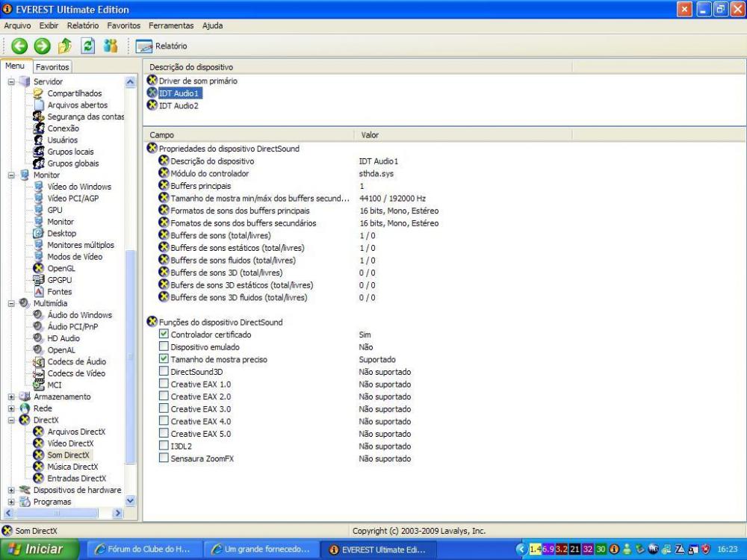Screen dimensions: 747x560
Task: Click the Refresh toolbar icon
Action: click(88, 46)
